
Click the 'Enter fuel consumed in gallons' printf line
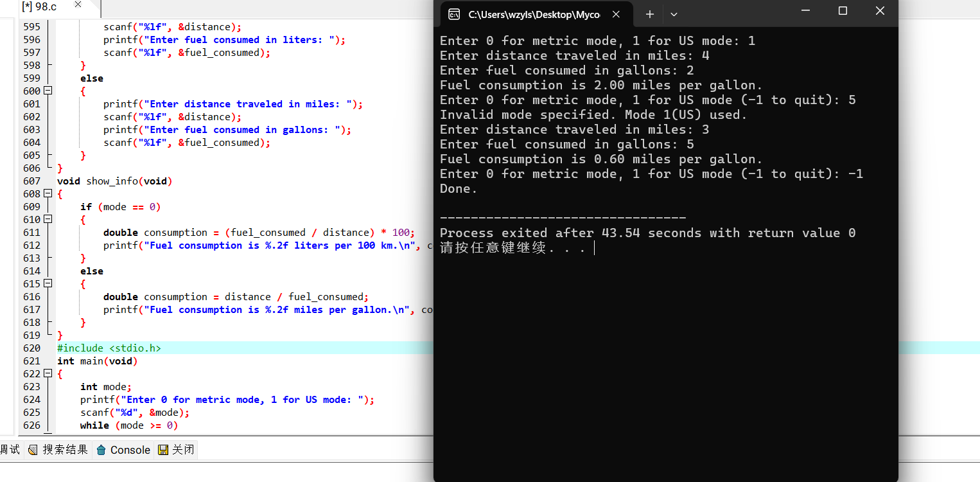[227, 130]
